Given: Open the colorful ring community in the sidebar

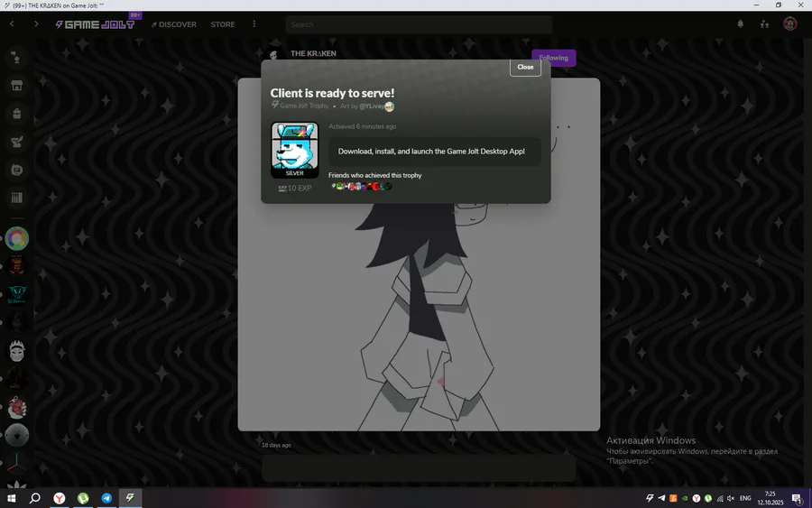Looking at the screenshot, I should [x=16, y=239].
